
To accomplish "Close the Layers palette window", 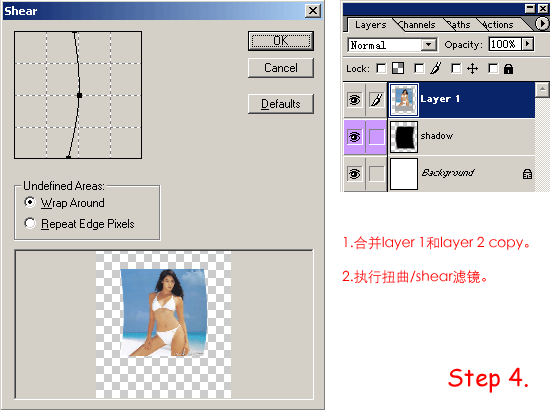I will point(543,9).
